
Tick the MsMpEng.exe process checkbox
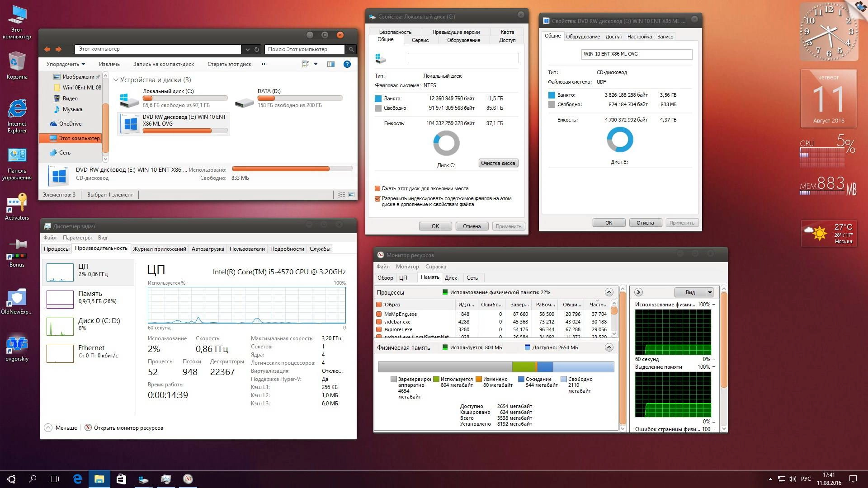379,314
